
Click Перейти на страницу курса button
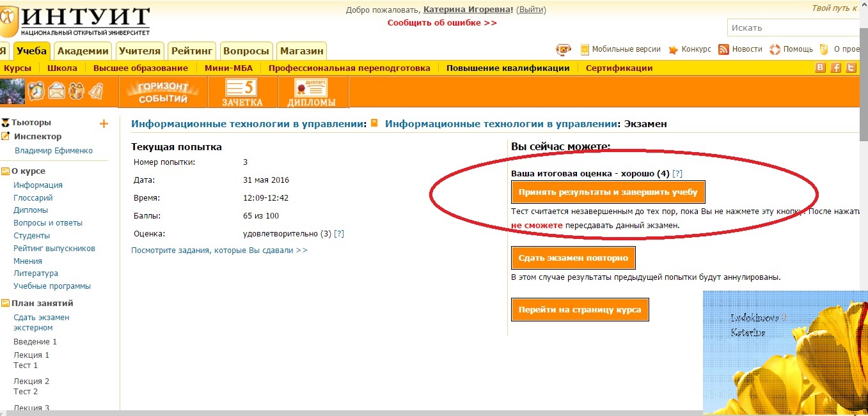coord(580,310)
